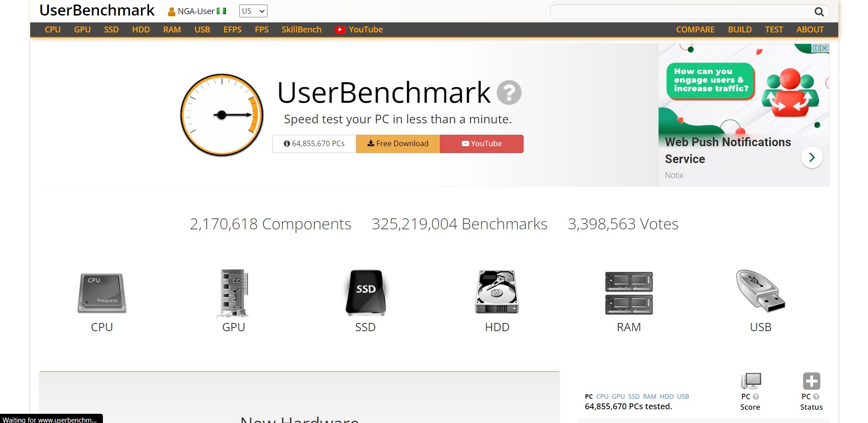Viewport: 868px width, 423px height.
Task: Click the '64,855,670 PCs tested.' text
Action: (628, 407)
